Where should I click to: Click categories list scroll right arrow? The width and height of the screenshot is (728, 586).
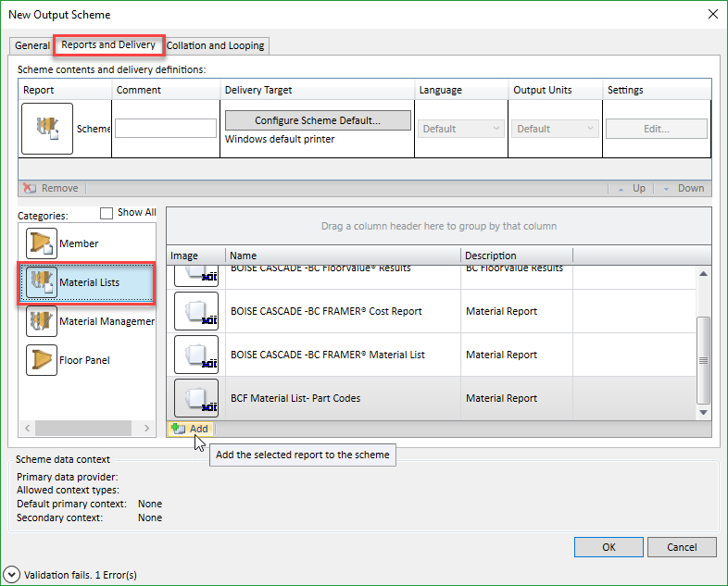[x=146, y=428]
